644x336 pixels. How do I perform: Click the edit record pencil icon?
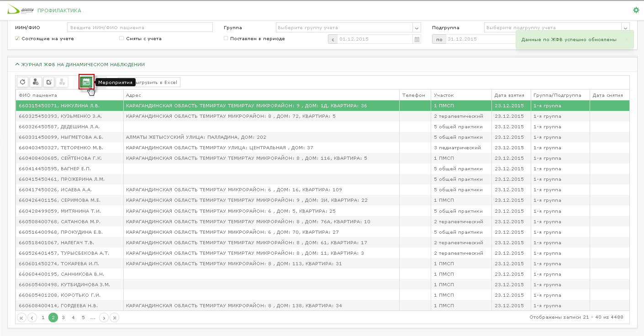point(49,82)
